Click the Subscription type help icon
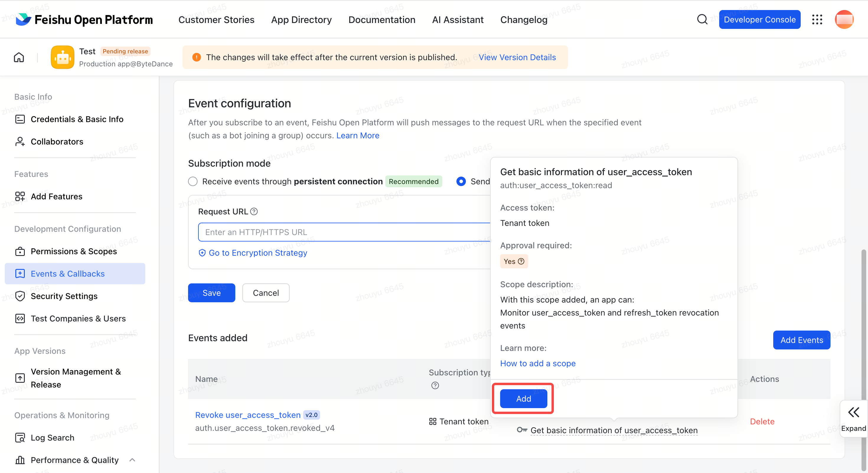The height and width of the screenshot is (473, 868). (x=435, y=385)
